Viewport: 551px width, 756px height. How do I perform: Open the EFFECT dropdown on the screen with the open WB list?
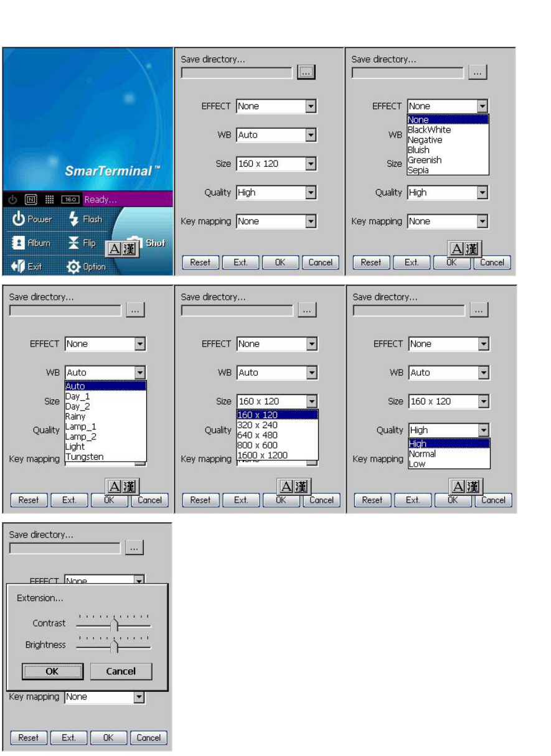tap(140, 344)
